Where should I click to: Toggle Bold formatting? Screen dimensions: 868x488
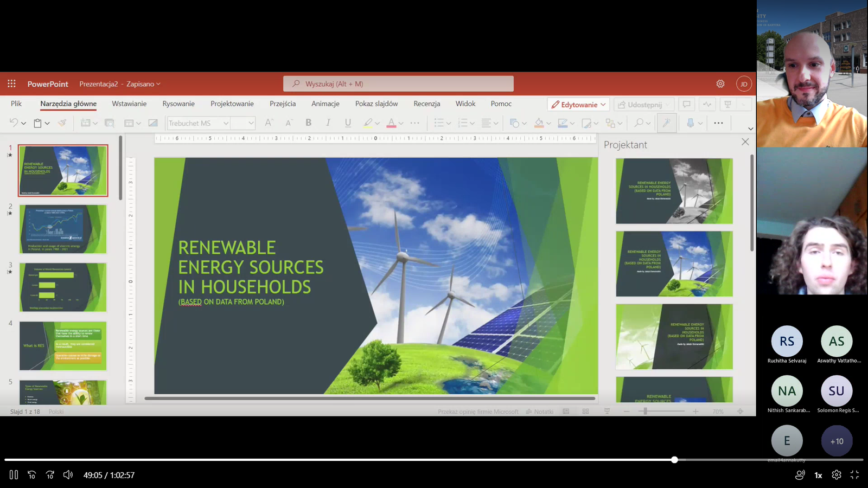[308, 123]
